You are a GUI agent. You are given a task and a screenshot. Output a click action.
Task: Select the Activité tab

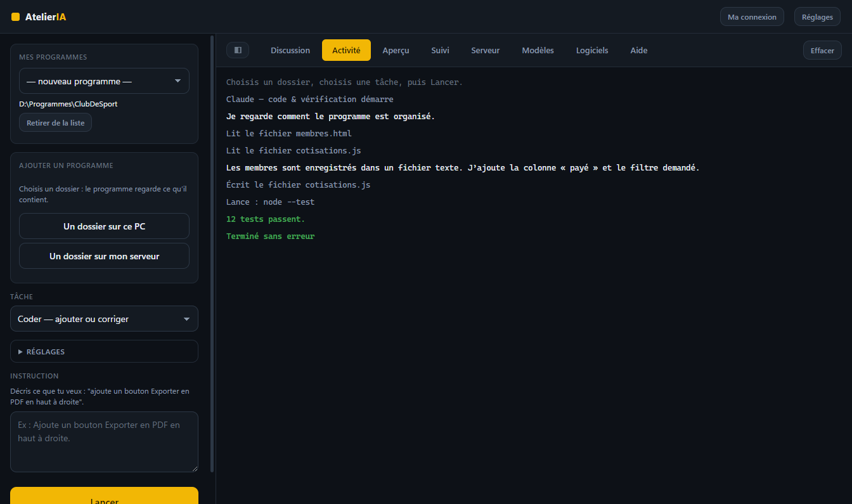point(346,50)
